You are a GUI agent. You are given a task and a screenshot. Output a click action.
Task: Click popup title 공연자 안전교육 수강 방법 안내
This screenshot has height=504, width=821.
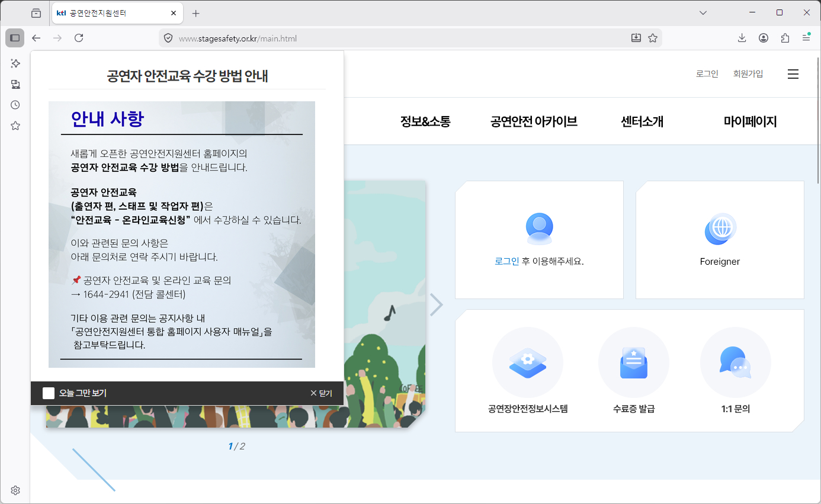coord(187,76)
